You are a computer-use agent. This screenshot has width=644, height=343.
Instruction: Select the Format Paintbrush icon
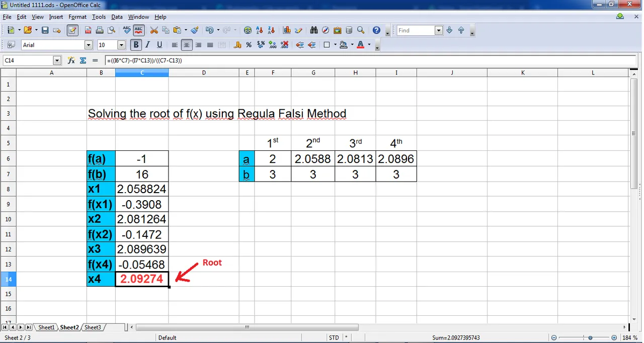[195, 31]
